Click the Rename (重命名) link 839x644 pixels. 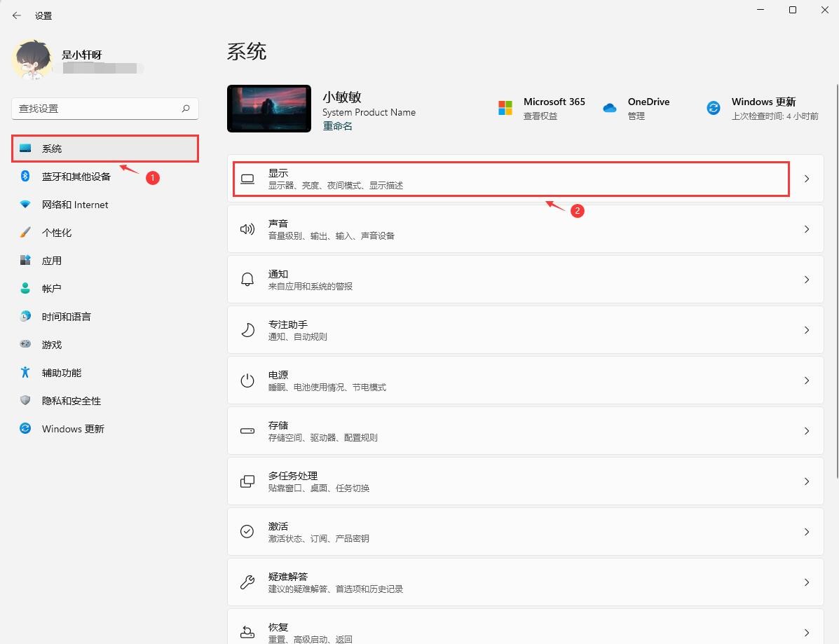pos(337,125)
